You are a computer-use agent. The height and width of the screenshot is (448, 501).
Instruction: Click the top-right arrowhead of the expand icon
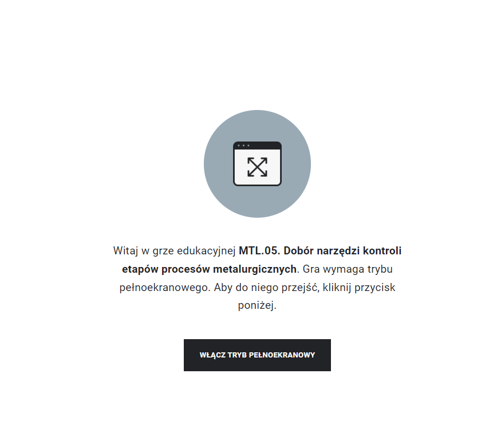click(264, 160)
